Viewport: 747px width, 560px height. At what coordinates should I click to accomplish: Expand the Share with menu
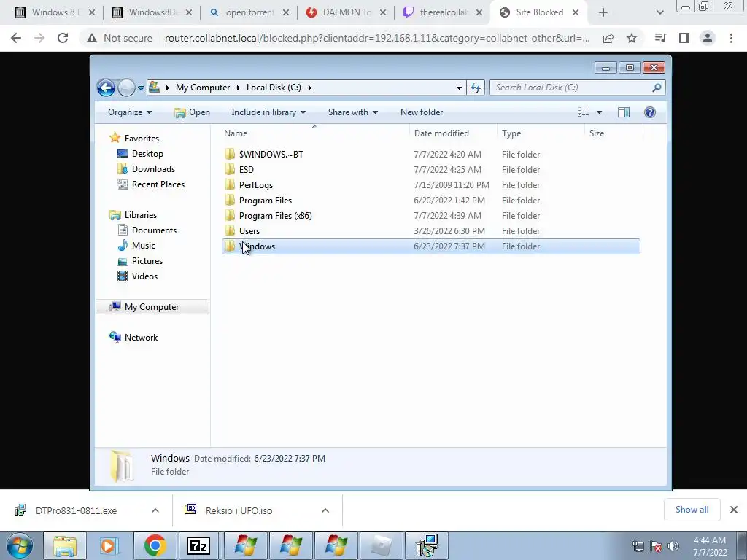point(352,112)
